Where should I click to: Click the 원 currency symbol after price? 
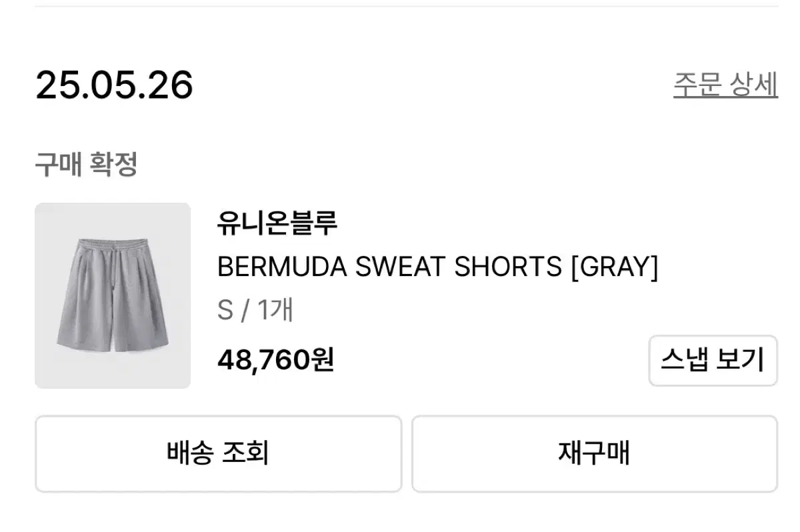(322, 361)
